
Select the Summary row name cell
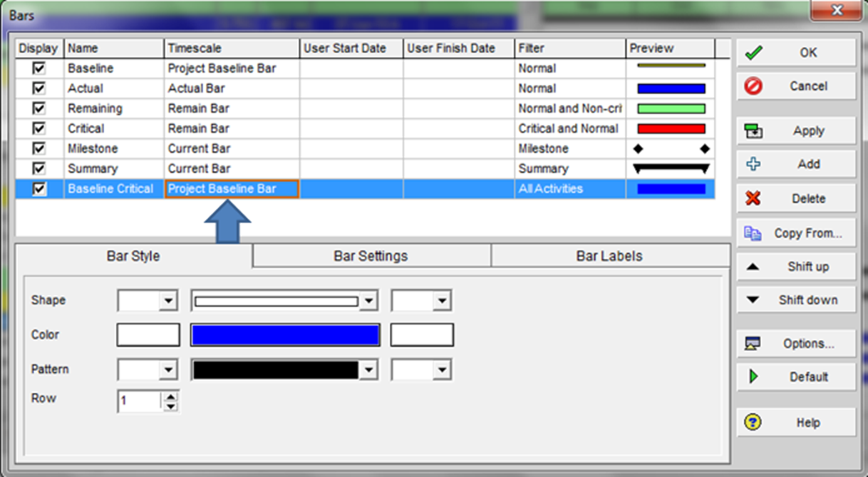point(114,168)
